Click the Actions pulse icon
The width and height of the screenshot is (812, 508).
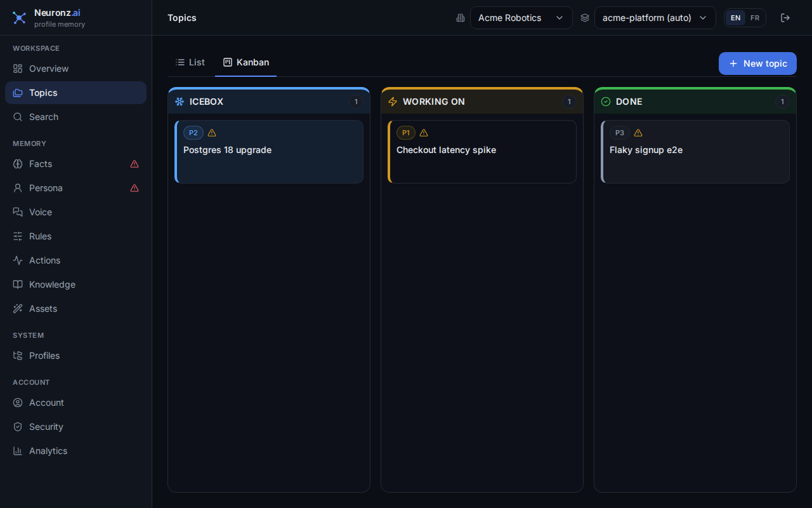18,260
